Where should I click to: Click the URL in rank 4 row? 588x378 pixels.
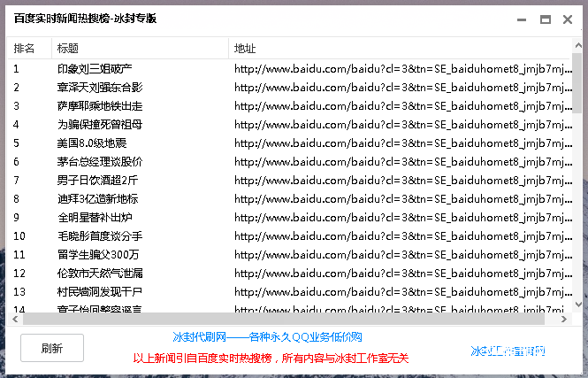coord(403,124)
